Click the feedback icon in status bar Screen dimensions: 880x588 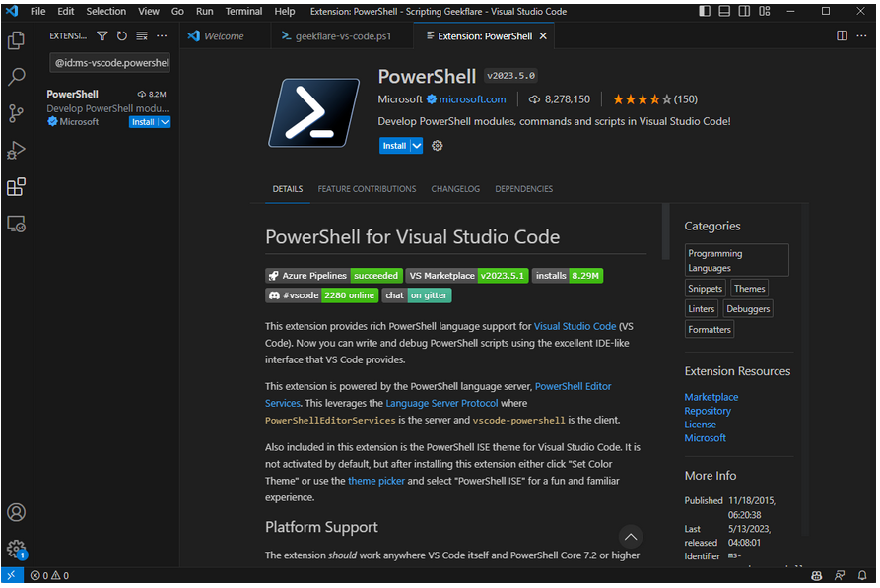pos(840,575)
